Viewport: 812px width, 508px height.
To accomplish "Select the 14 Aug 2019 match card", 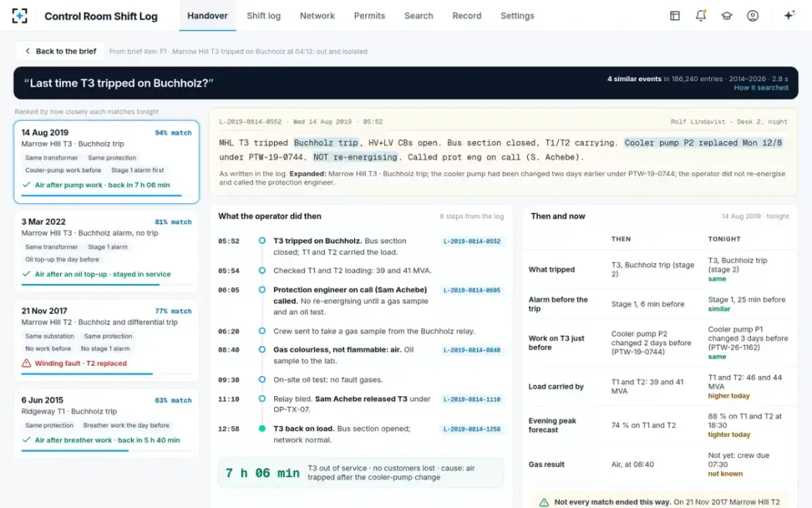I will click(x=106, y=162).
